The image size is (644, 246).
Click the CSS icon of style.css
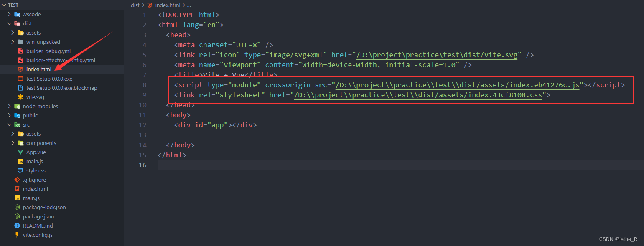tap(20, 170)
